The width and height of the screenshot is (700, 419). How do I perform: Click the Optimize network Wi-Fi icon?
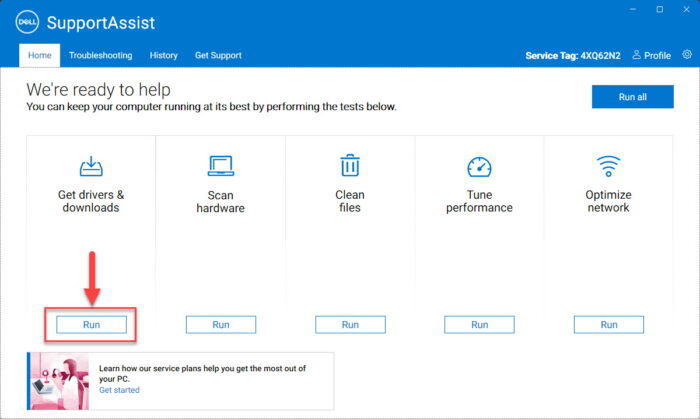point(608,166)
